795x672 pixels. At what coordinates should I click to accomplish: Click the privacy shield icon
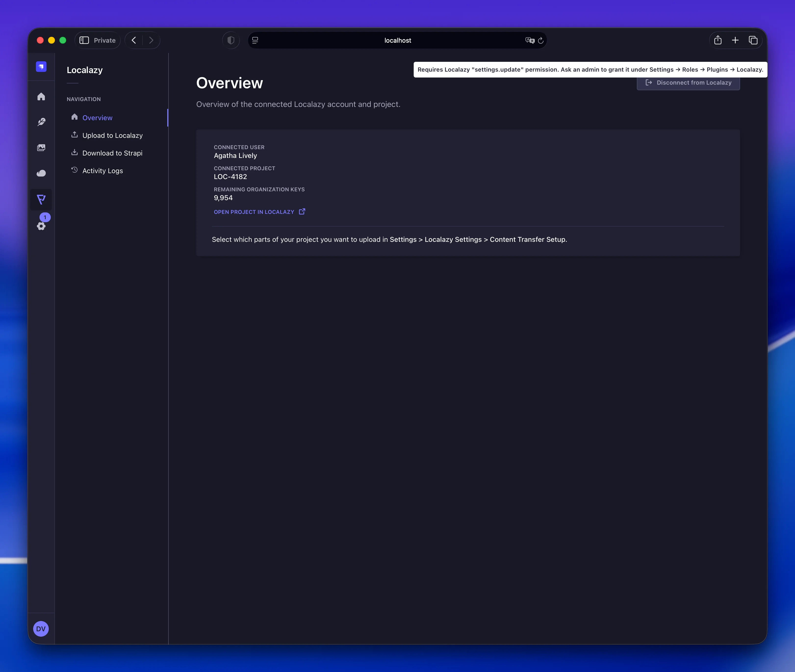point(231,40)
